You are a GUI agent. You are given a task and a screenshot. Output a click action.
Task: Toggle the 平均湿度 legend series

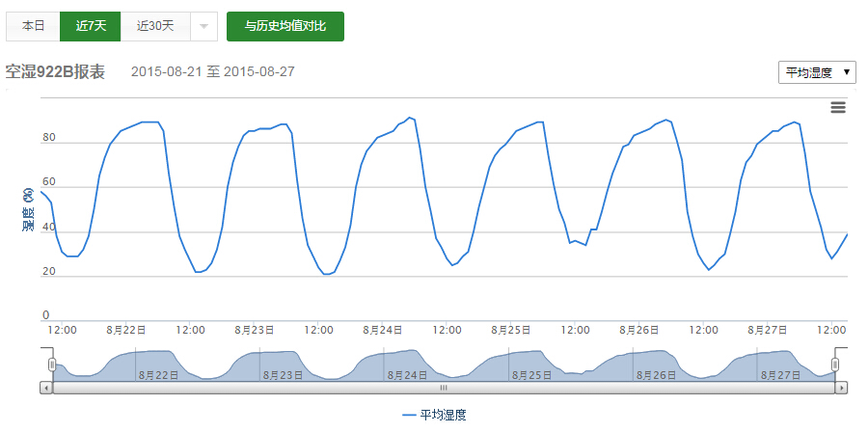coord(434,415)
